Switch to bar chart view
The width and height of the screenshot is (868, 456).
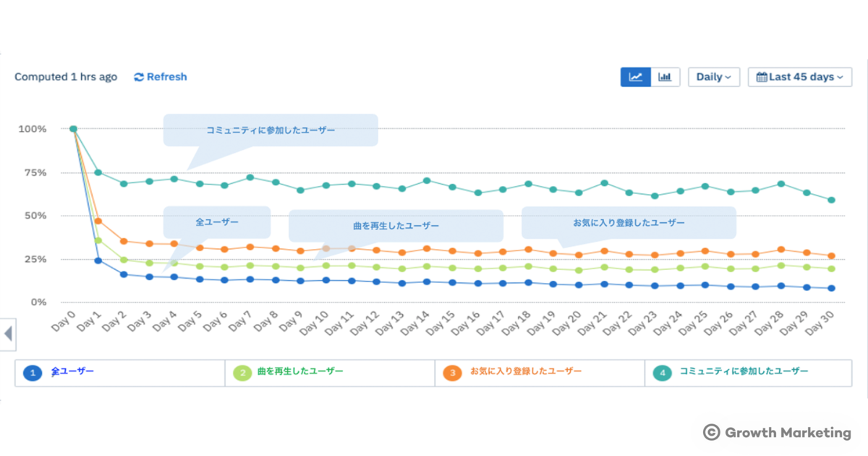coord(665,77)
